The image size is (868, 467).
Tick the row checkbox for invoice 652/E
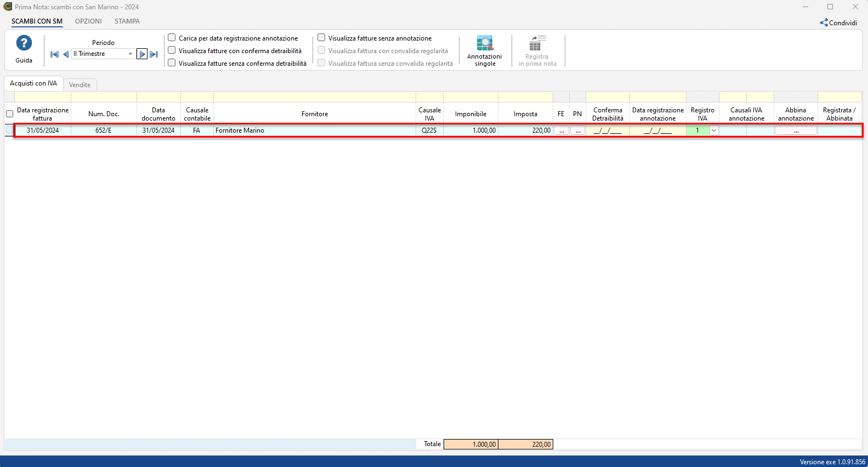tap(9, 130)
